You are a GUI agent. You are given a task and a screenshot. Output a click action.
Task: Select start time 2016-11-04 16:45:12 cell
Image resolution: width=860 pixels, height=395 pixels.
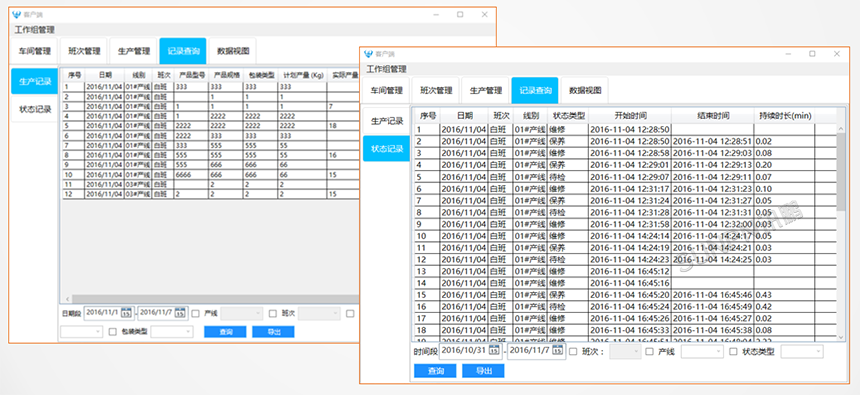pos(630,271)
